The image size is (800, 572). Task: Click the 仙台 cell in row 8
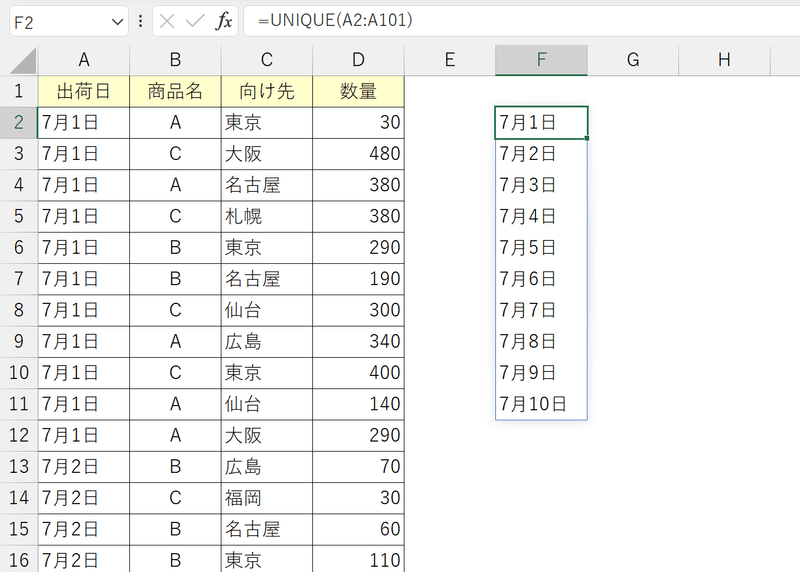click(x=267, y=310)
